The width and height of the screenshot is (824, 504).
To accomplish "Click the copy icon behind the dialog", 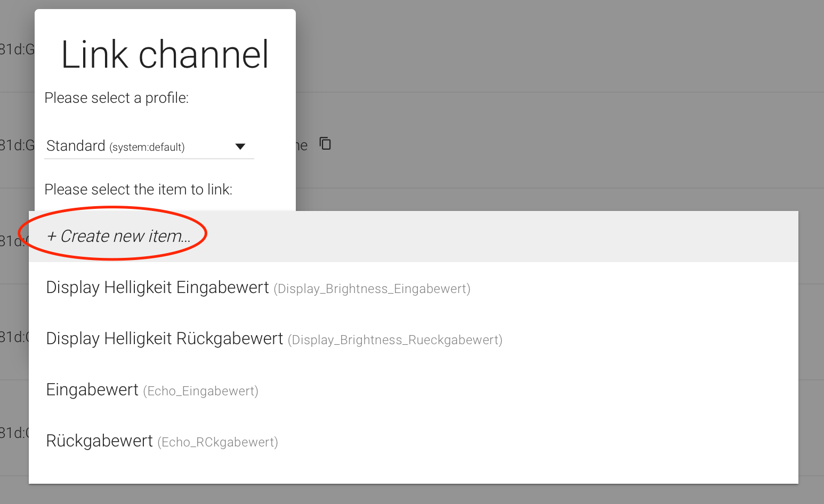I will (x=325, y=143).
